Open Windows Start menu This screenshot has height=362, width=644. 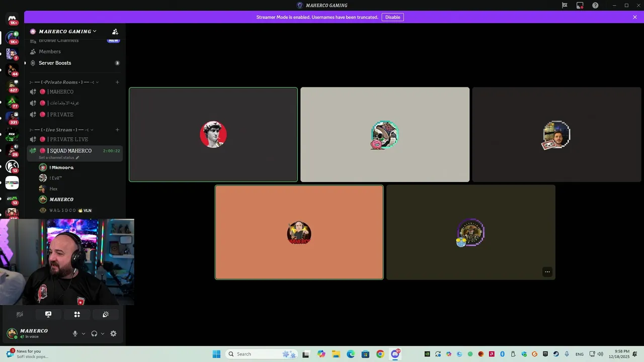(x=216, y=354)
